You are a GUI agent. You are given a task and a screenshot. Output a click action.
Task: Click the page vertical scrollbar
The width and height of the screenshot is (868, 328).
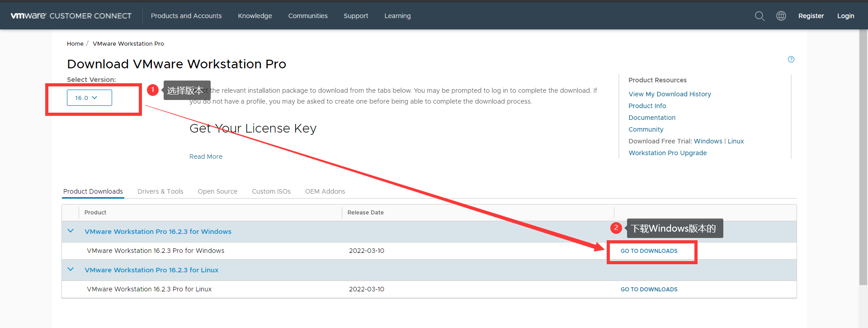pos(863,157)
